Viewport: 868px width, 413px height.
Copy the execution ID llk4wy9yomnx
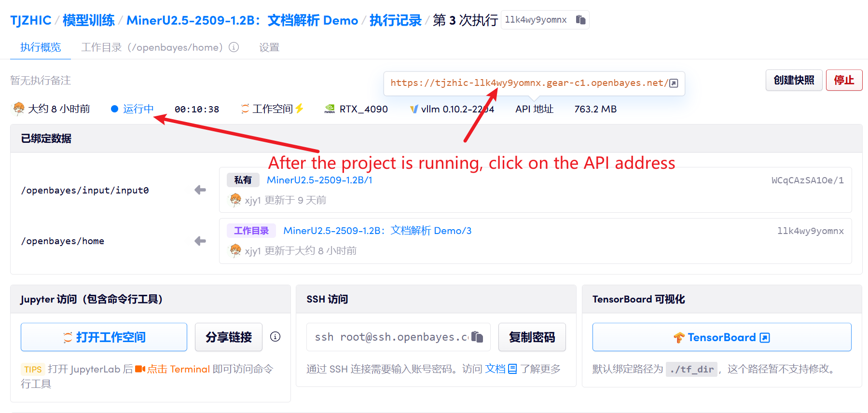580,20
